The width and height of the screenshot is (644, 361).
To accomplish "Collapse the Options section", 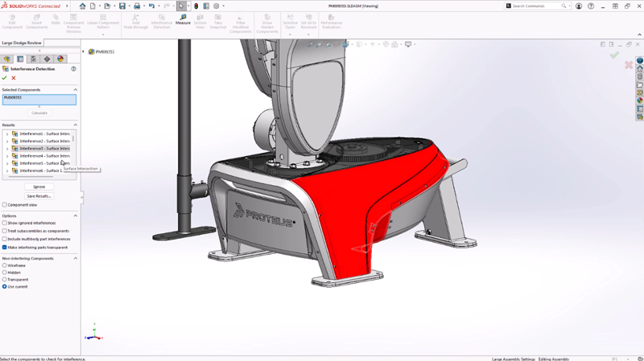I will coord(76,215).
